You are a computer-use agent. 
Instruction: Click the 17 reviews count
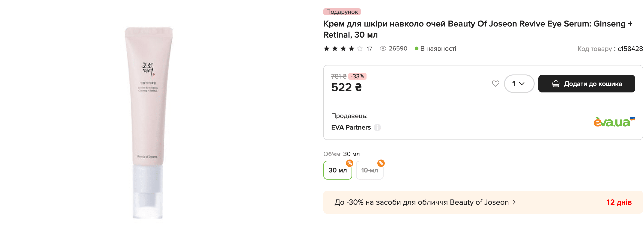click(369, 49)
